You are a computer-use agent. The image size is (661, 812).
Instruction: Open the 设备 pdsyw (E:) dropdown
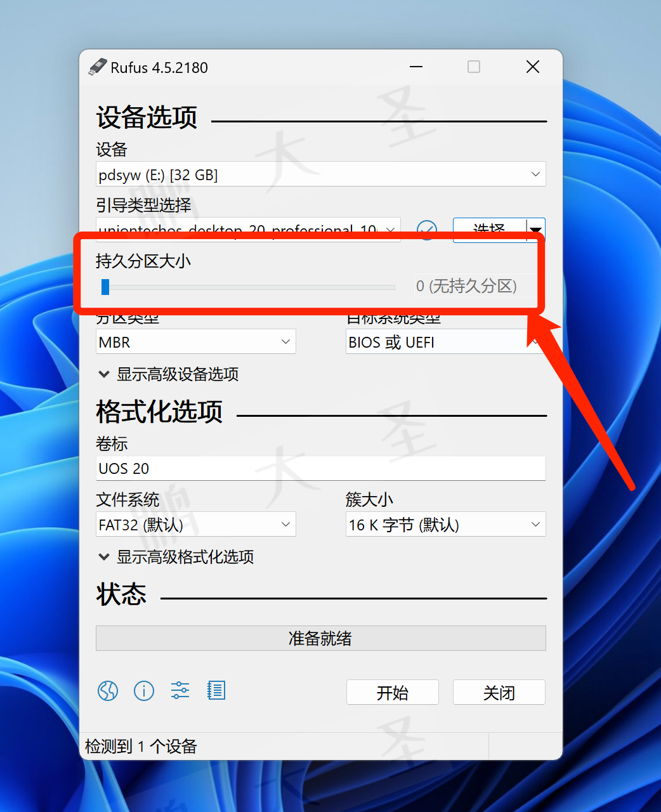(x=320, y=174)
